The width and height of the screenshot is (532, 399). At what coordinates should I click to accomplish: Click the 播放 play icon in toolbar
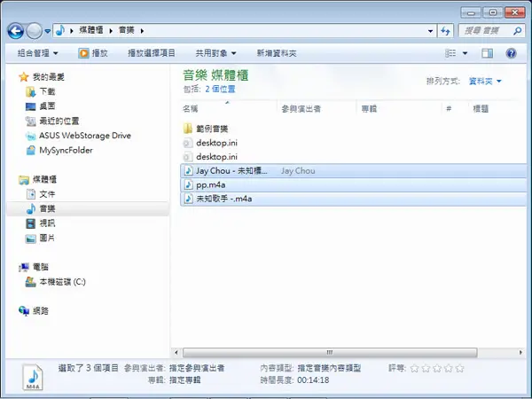pos(83,53)
